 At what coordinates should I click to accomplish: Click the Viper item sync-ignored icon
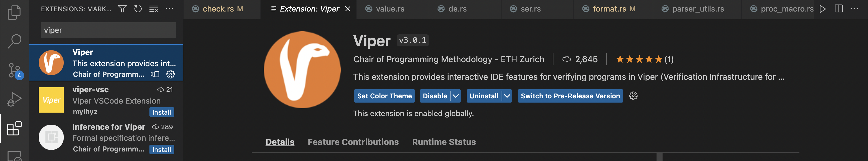[x=155, y=74]
